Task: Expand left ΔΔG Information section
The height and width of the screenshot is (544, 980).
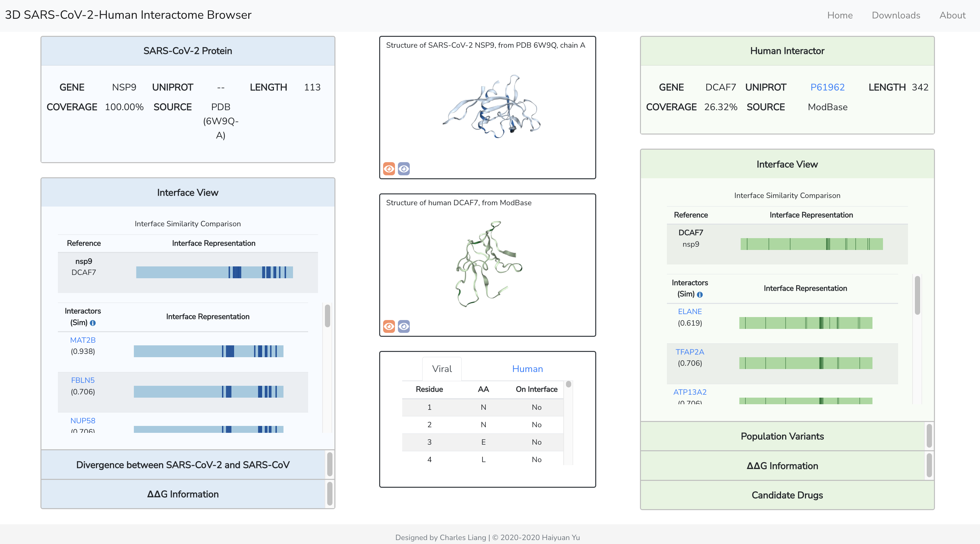Action: 183,494
